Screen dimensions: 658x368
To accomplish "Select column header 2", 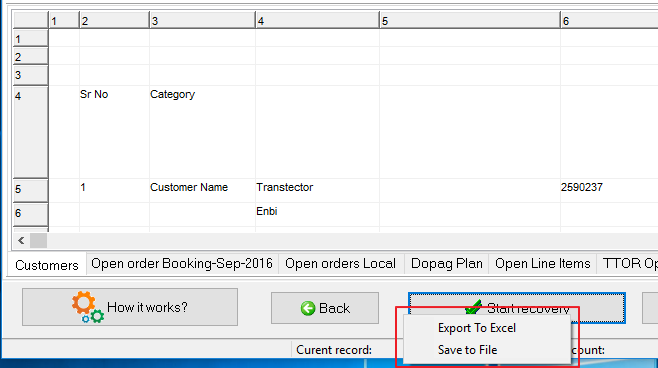I will click(x=114, y=21).
